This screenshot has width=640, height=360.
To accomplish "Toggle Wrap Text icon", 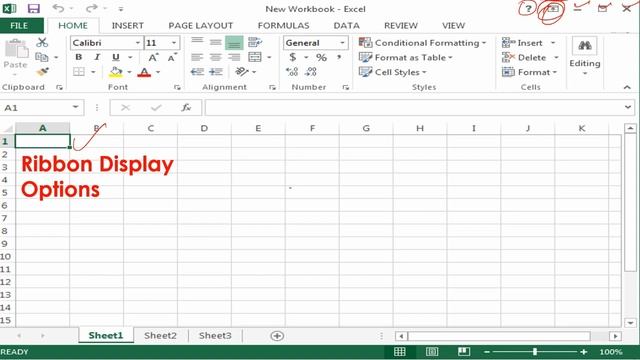I will coord(255,42).
